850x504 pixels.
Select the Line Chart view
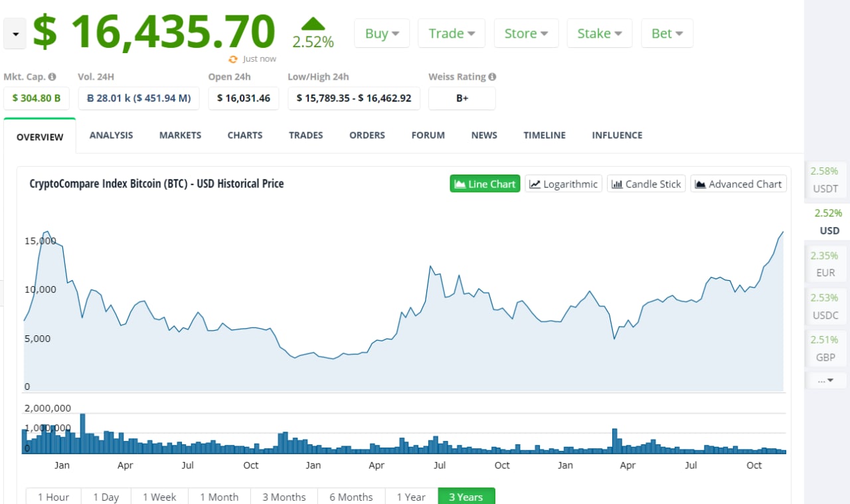pyautogui.click(x=485, y=184)
